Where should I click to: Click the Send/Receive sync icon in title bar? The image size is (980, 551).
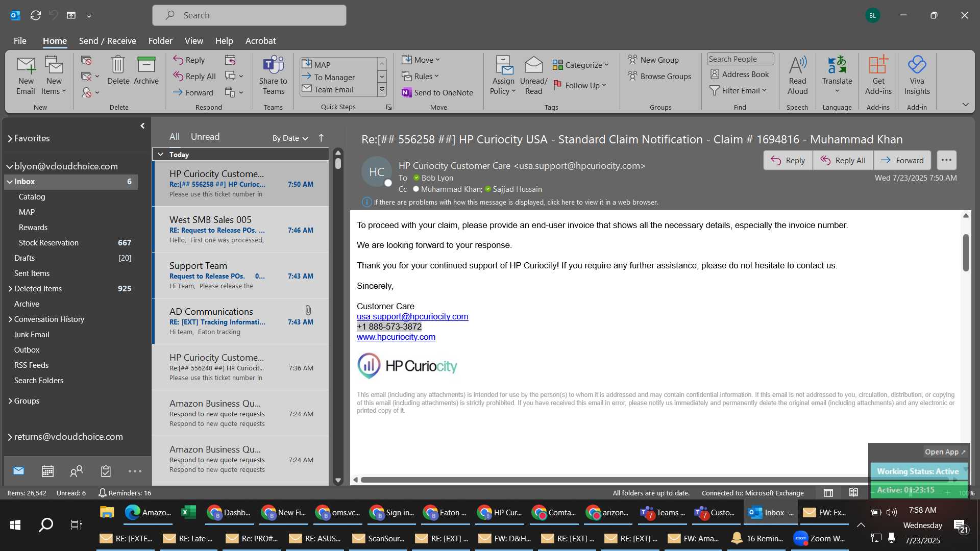35,15
